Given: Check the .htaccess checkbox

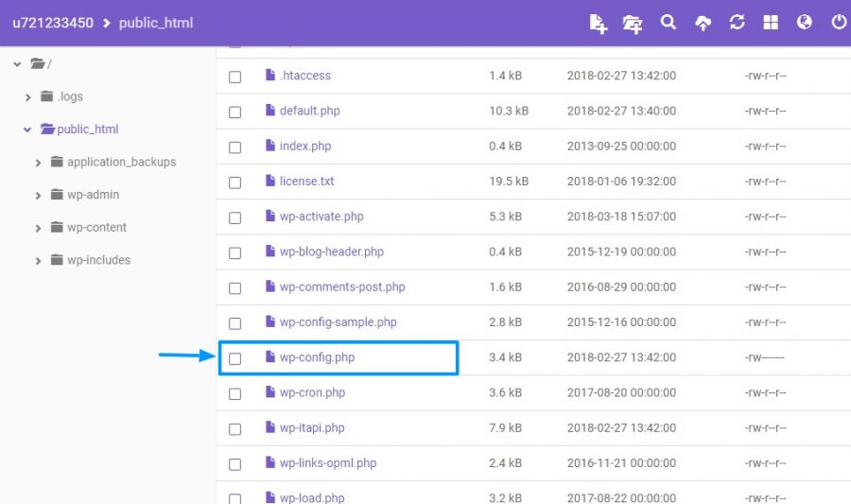Looking at the screenshot, I should click(235, 77).
